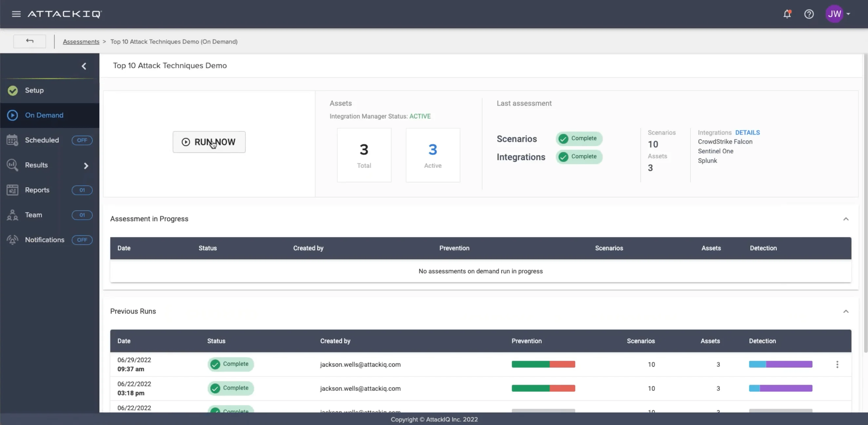The width and height of the screenshot is (868, 425).
Task: Click prevention bar for 03:18 pm run
Action: coord(543,388)
